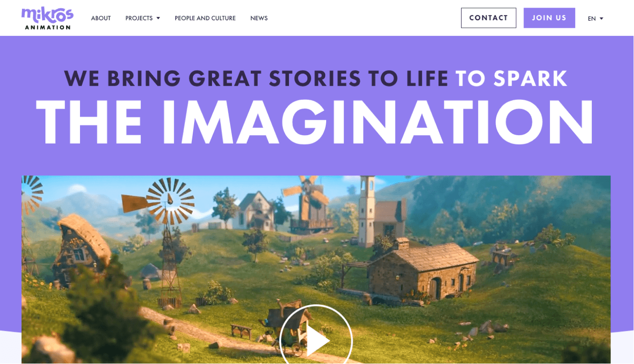Click the Projects dropdown arrow
The height and width of the screenshot is (364, 634).
coord(158,18)
